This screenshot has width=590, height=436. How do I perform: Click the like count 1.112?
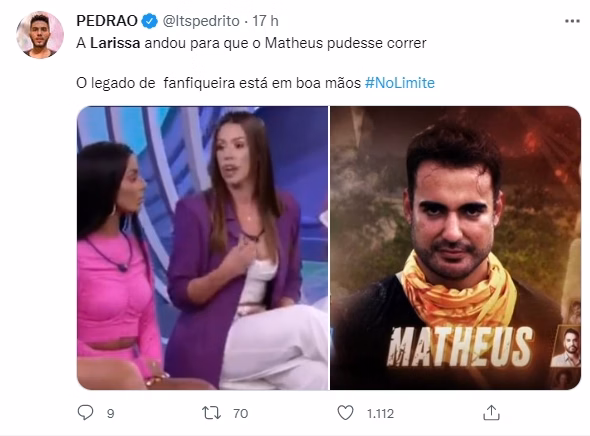pyautogui.click(x=380, y=413)
